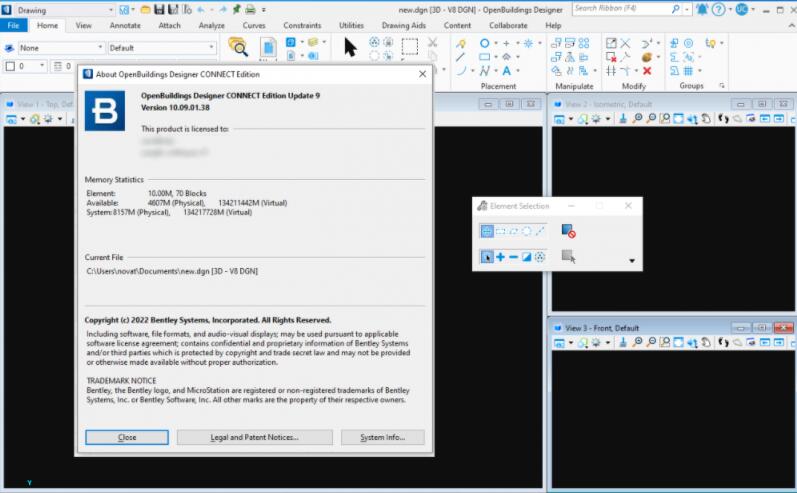Toggle Line method in Element Selection
The image size is (797, 493).
(540, 231)
